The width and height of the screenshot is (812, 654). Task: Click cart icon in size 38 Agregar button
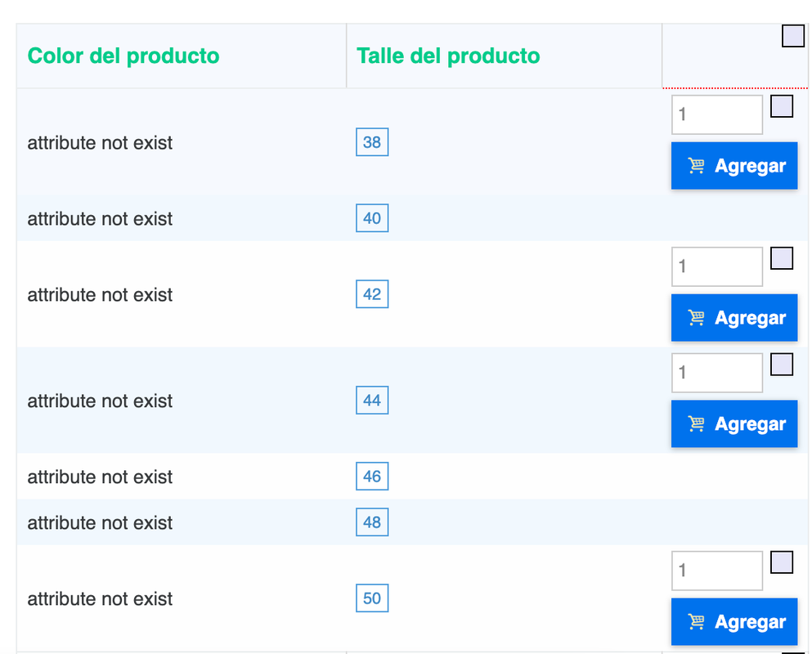[x=696, y=166]
